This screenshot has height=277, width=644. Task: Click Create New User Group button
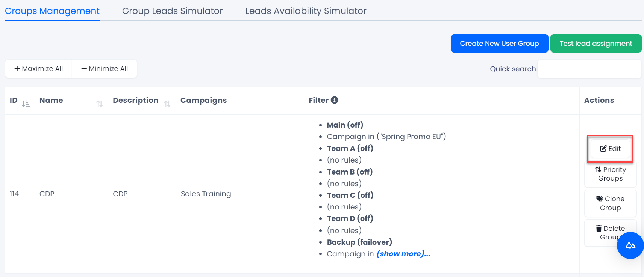499,44
